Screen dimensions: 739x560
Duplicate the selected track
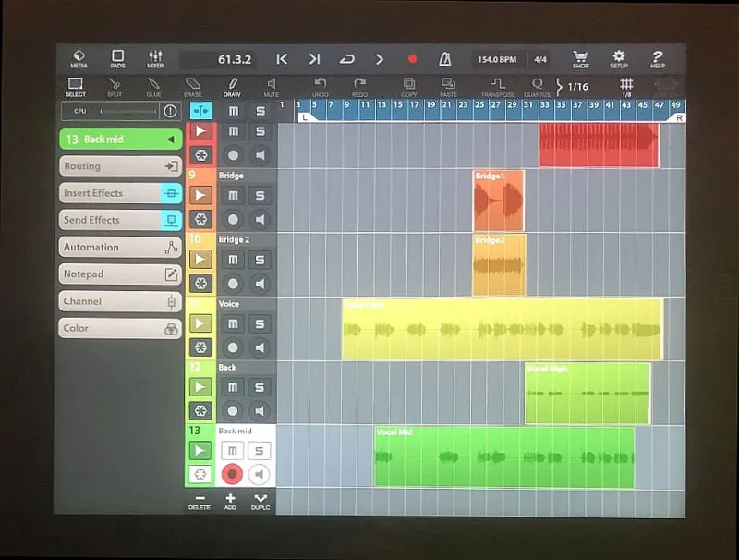coord(260,501)
